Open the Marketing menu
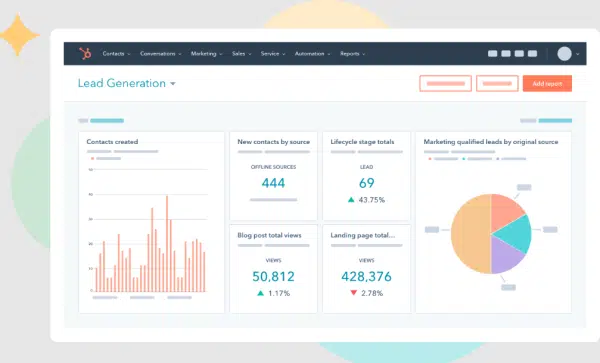The image size is (600, 363). (206, 54)
